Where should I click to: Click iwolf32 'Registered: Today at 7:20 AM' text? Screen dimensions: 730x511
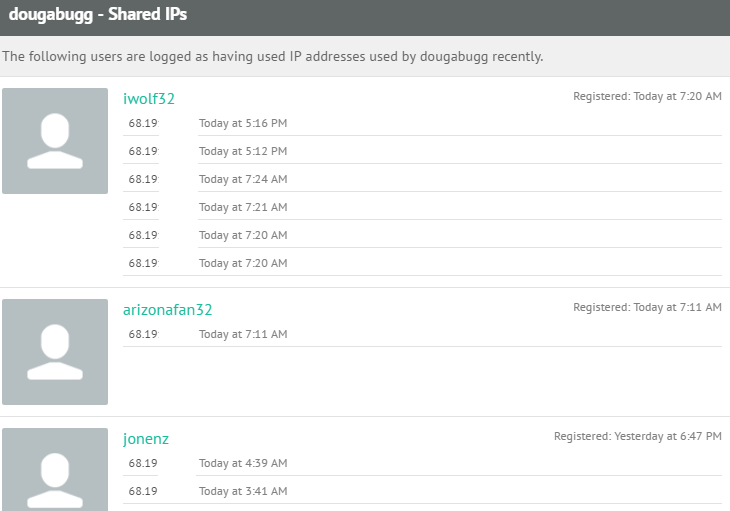coord(647,96)
